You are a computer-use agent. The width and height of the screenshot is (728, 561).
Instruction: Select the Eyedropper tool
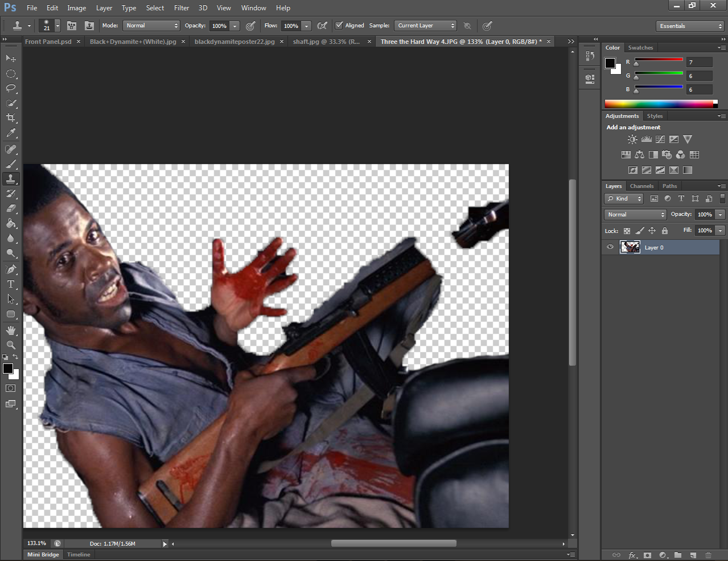click(11, 133)
